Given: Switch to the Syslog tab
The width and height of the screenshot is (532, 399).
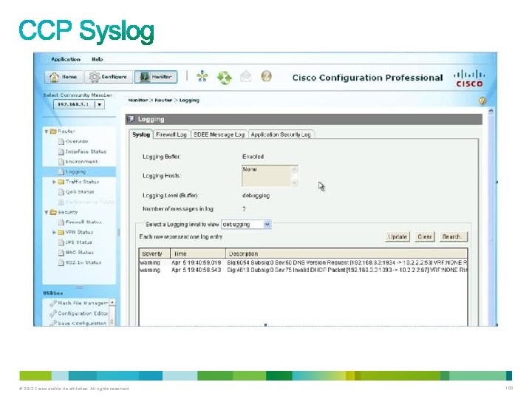Looking at the screenshot, I should tap(141, 134).
